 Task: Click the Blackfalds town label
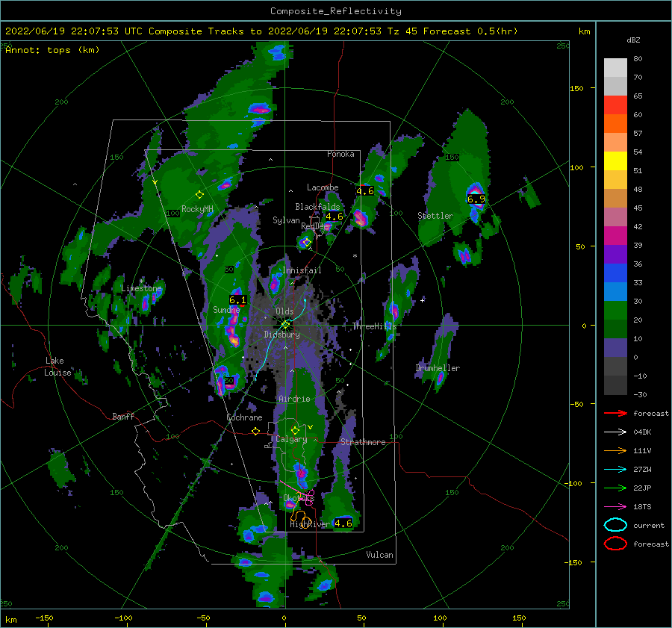[x=317, y=207]
